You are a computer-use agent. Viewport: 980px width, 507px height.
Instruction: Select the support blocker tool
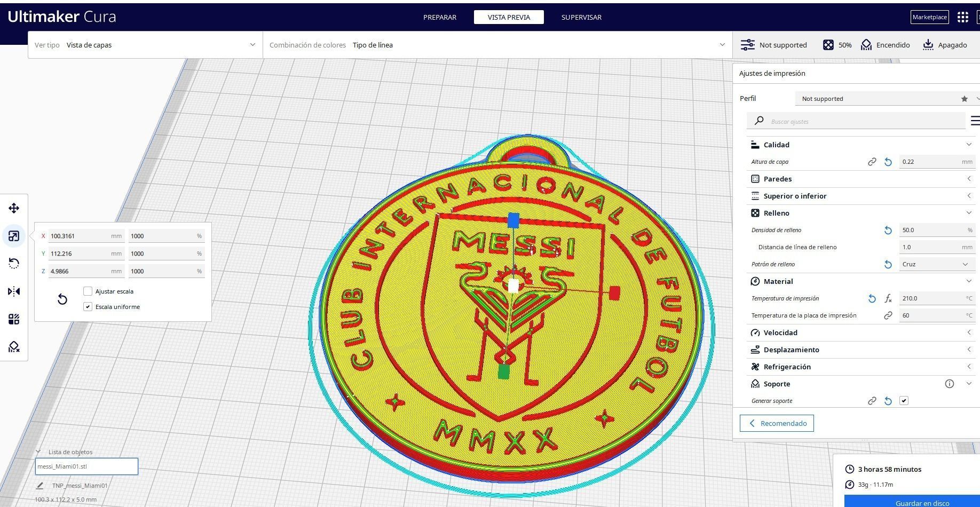coord(14,347)
